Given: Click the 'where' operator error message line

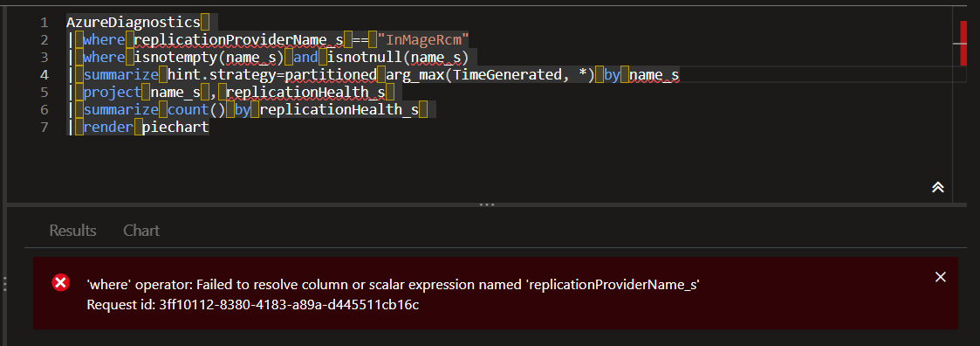Looking at the screenshot, I should coord(393,285).
